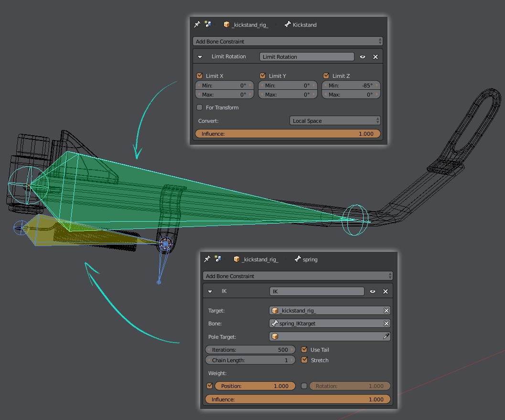Click the Limit Z Min -85° field

(351, 86)
